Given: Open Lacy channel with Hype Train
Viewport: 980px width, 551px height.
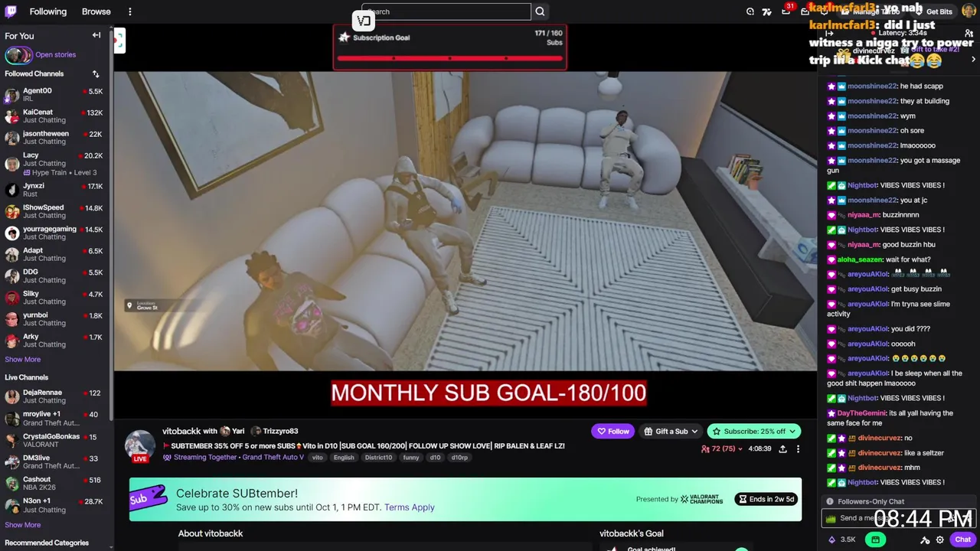Looking at the screenshot, I should (x=55, y=164).
